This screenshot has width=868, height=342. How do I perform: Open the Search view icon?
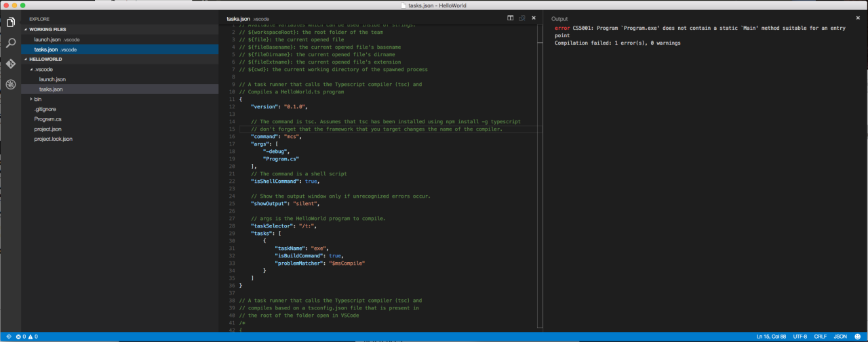10,43
